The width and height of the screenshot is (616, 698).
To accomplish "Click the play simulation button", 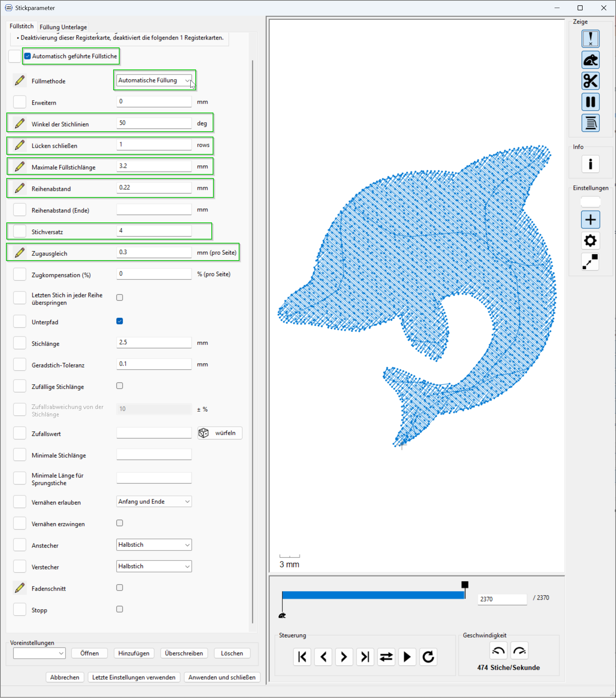I will (407, 657).
